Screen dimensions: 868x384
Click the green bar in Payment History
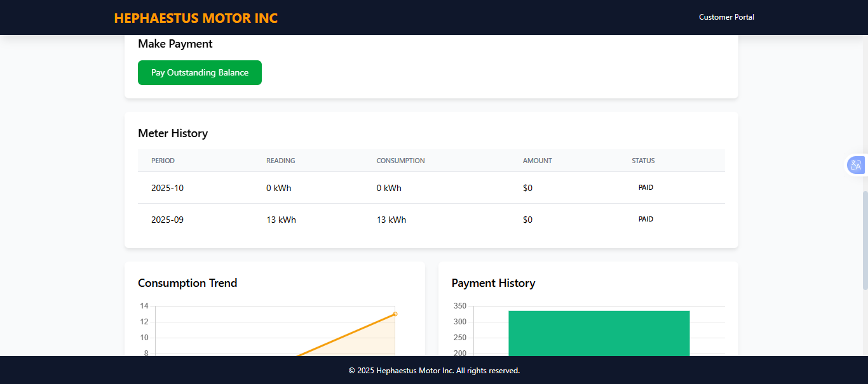(x=599, y=333)
